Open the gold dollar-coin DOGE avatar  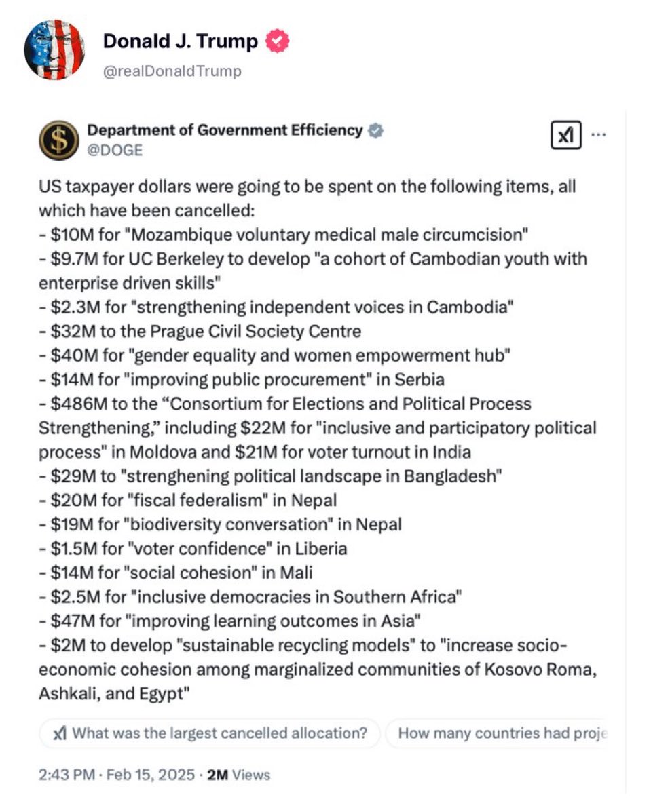(58, 138)
